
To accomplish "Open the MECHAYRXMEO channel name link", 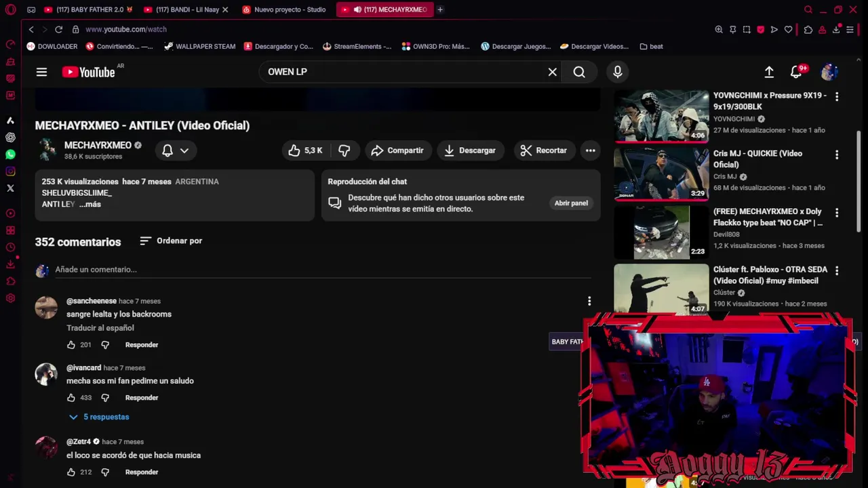I will tap(98, 145).
